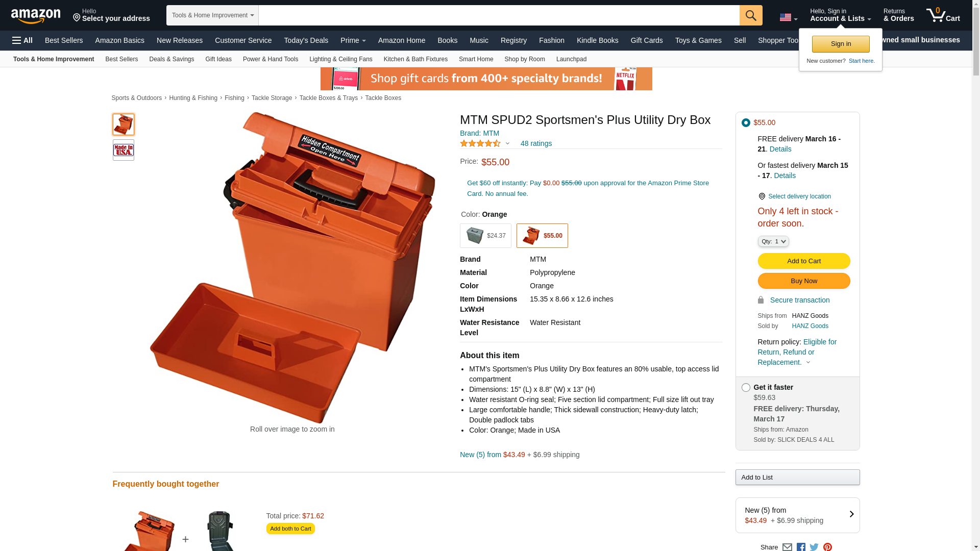Share via the Pinterest icon
The image size is (980, 551).
click(827, 547)
